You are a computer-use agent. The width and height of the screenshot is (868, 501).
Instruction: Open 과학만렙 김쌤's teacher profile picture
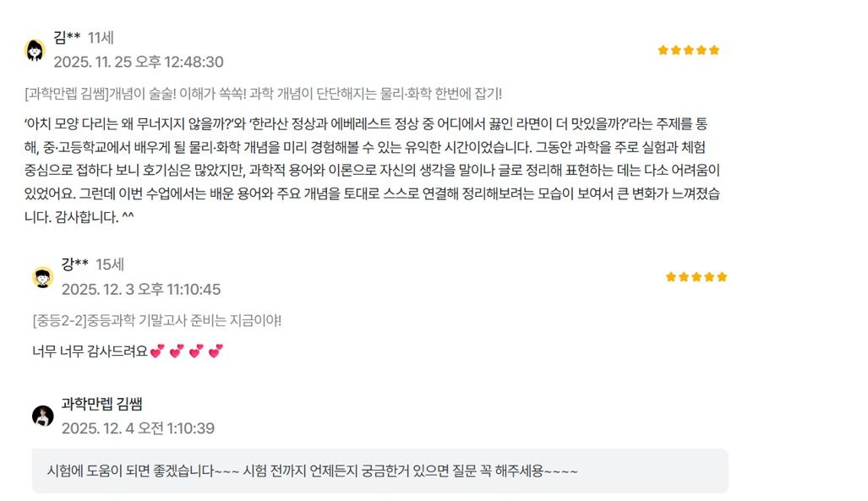coord(42,416)
